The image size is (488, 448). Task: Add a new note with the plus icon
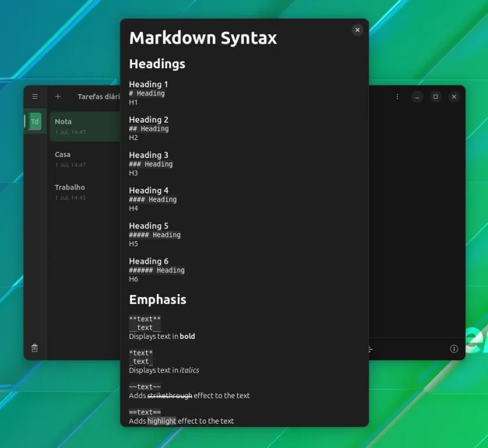click(x=58, y=96)
